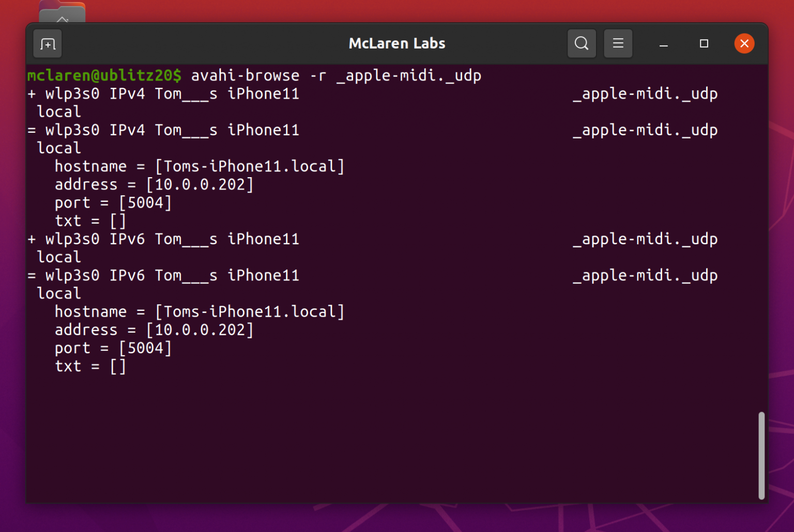Screen dimensions: 794x532
Task: Click the hostname Toms-iPhone11.local entry
Action: point(199,166)
